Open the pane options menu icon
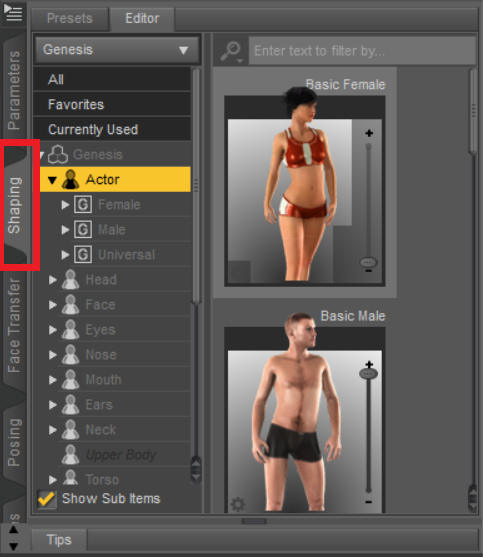483x557 pixels. [x=13, y=12]
